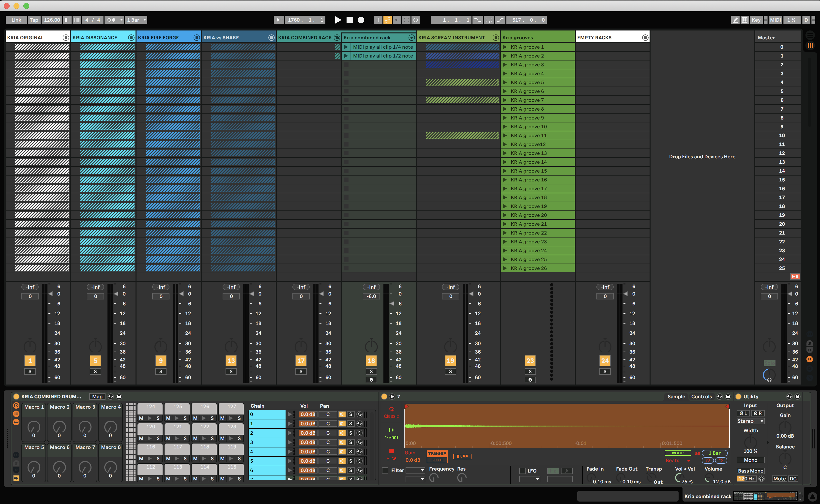Click Stop All Clips on Master
Viewport: 820px width, 504px height.
coord(795,277)
